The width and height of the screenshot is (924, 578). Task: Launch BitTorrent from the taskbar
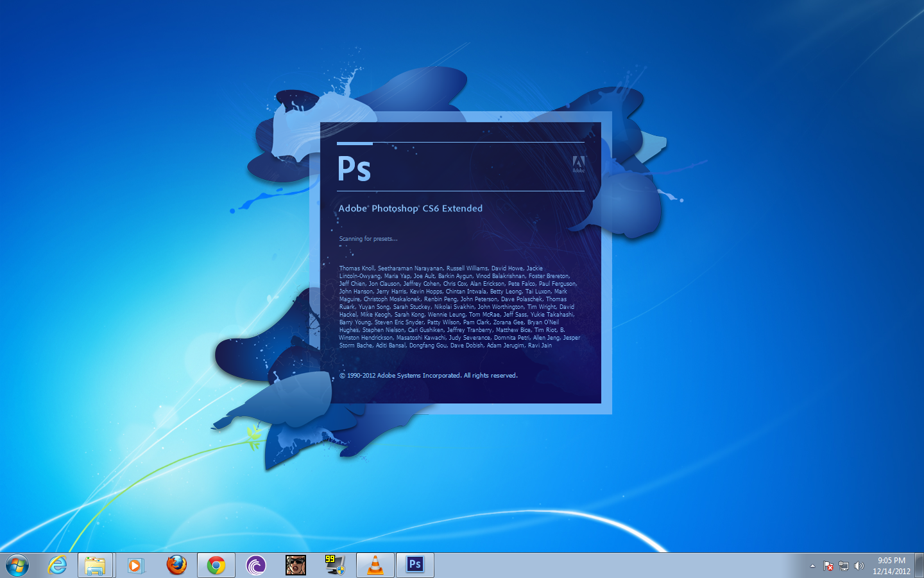point(257,565)
